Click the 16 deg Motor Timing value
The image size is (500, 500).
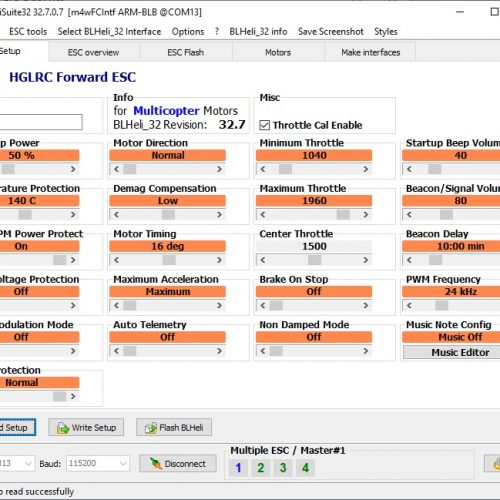[168, 246]
